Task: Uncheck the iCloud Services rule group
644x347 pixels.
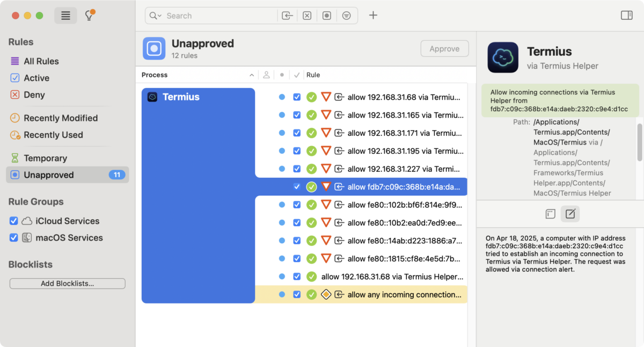Action: point(14,221)
